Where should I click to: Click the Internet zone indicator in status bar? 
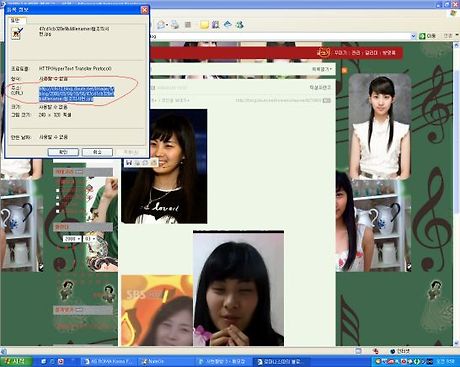tap(400, 351)
